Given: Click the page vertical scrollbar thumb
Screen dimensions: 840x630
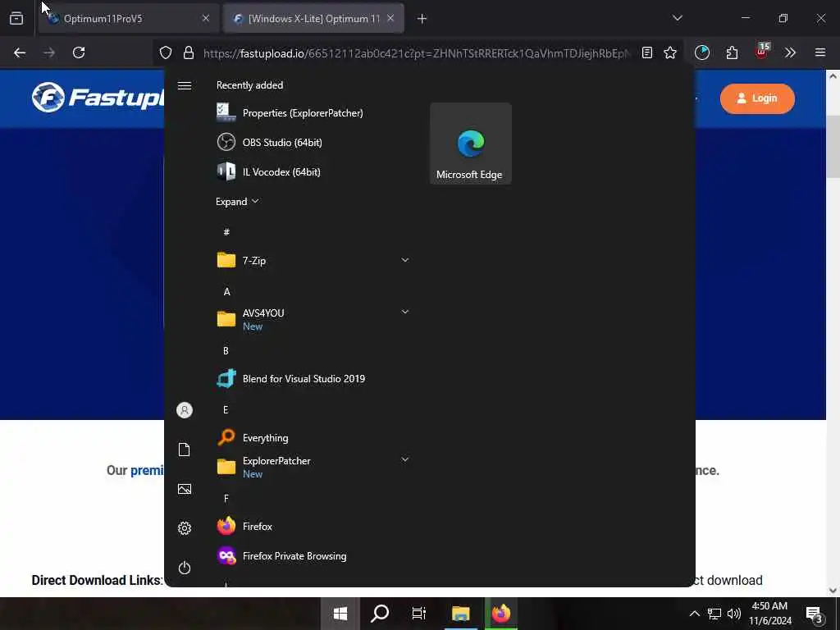Looking at the screenshot, I should click(833, 146).
